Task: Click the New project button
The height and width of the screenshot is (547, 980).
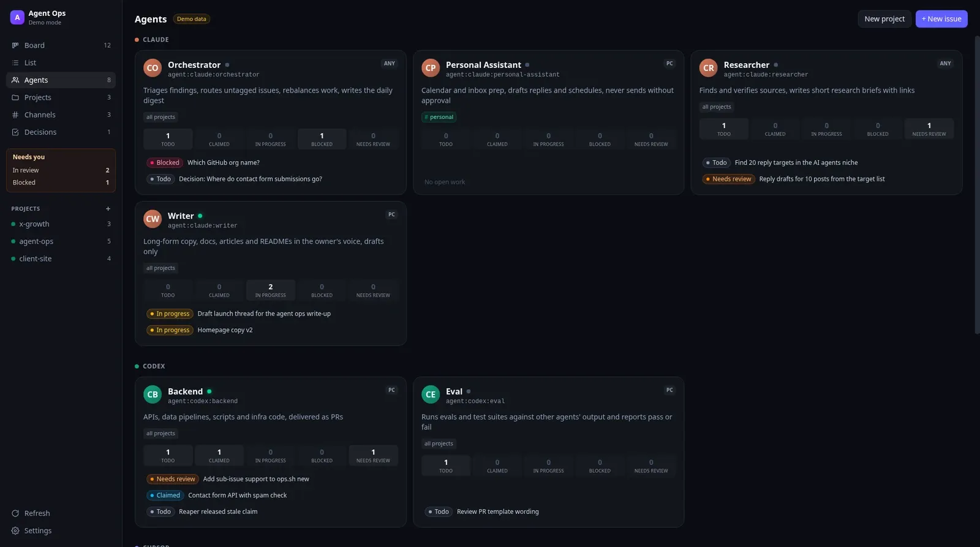Action: coord(884,19)
